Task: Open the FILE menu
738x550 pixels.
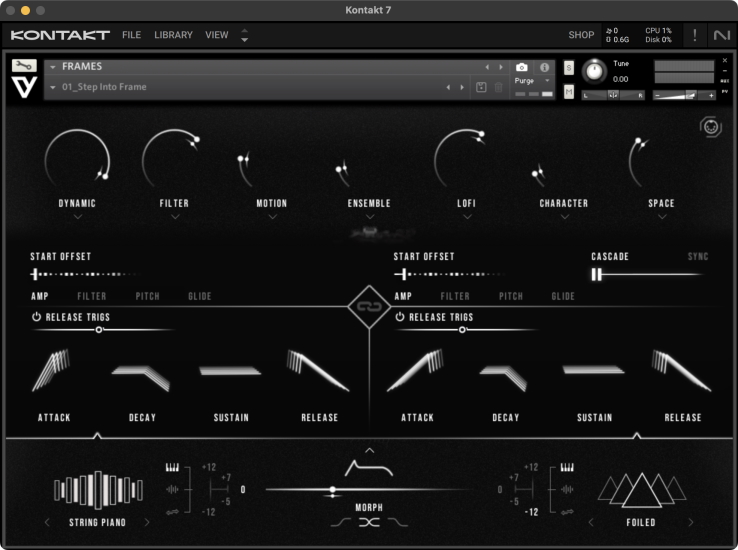Action: coord(131,35)
